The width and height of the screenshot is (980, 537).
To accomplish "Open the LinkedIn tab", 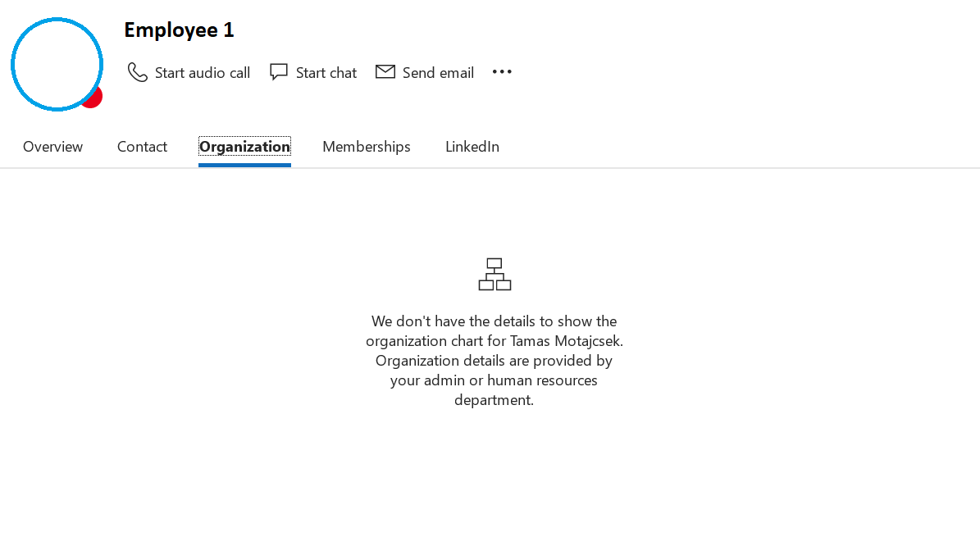I will click(x=472, y=146).
